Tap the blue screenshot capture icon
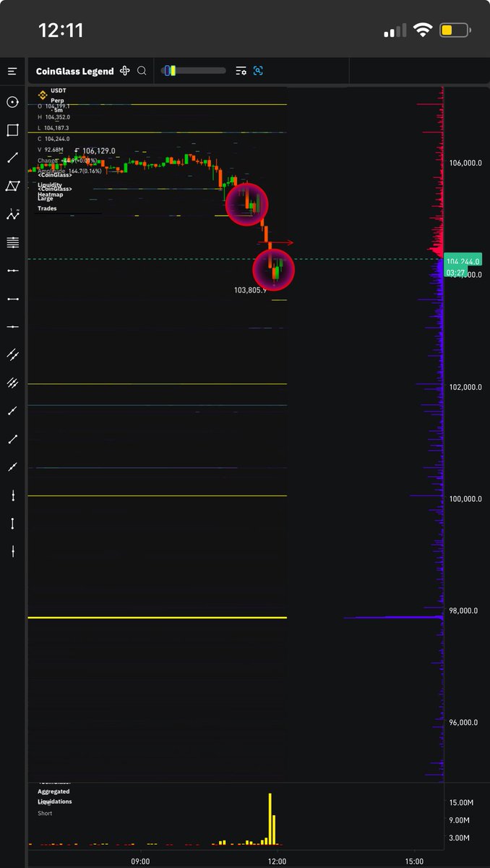 258,71
